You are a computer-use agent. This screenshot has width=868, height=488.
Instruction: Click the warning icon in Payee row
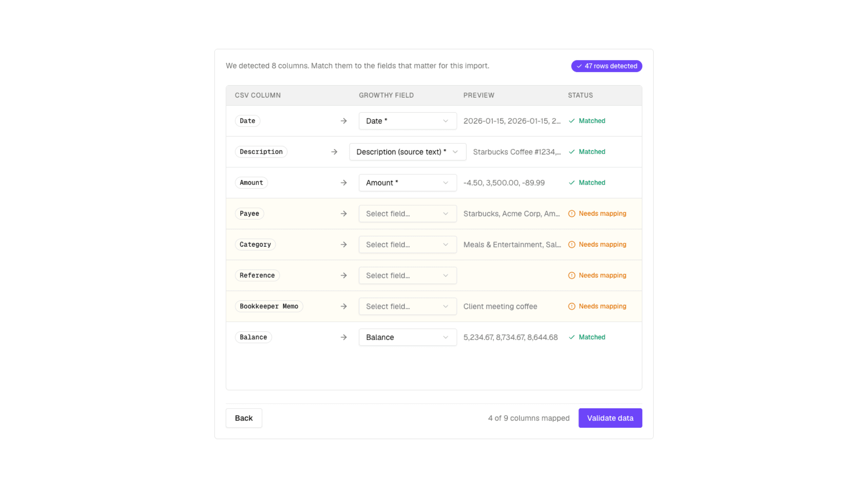coord(572,213)
